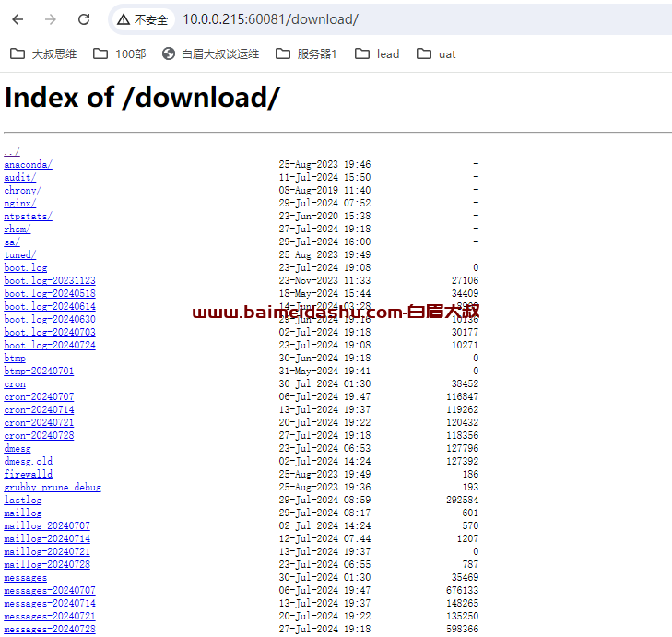Click the date 08-Aug-2019 11:40
The image size is (672, 637).
coord(324,190)
